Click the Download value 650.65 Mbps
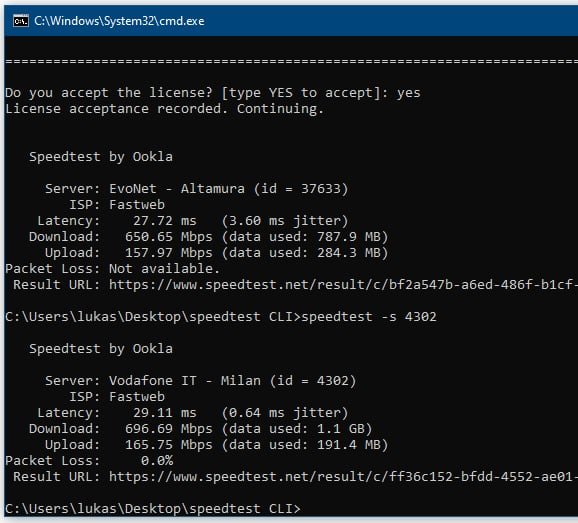578x523 pixels. pos(169,237)
